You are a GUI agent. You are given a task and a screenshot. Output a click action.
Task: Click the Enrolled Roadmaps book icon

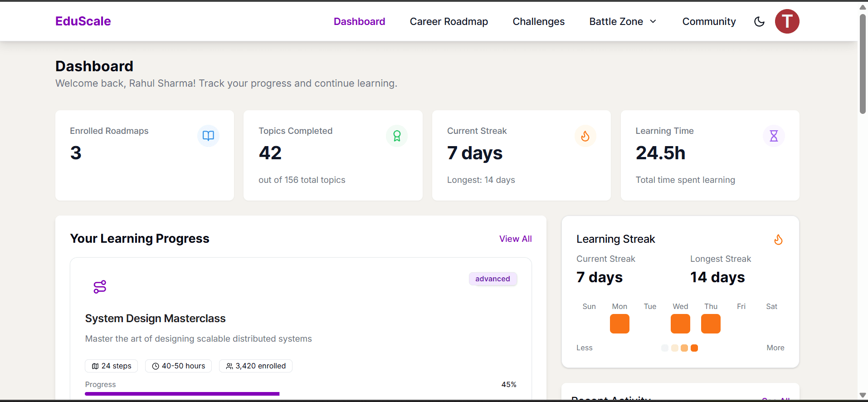pos(208,136)
